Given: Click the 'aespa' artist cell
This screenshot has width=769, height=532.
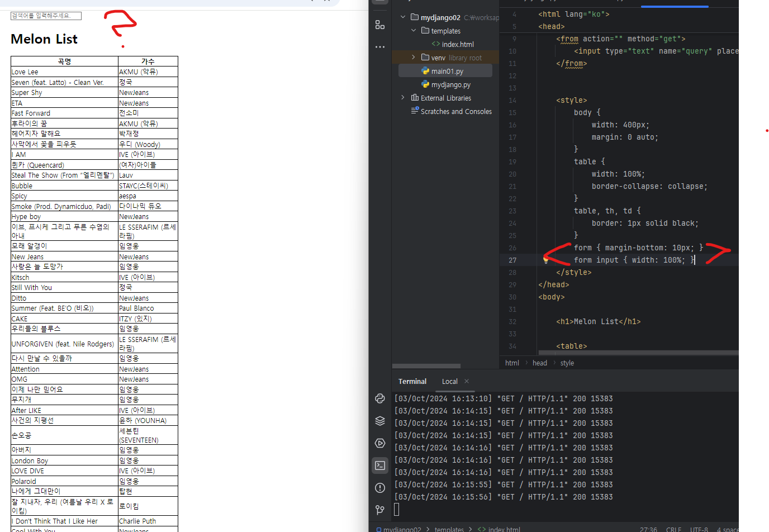Looking at the screenshot, I should (x=148, y=196).
